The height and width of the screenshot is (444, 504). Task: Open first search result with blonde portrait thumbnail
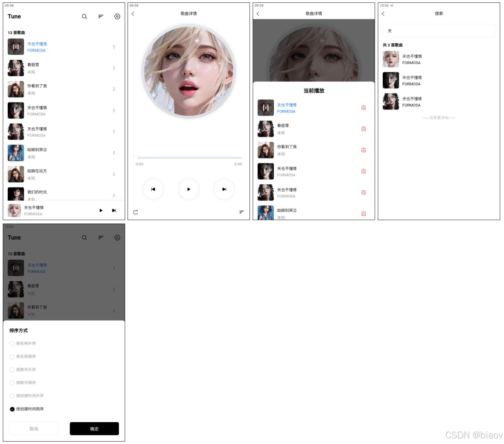439,59
